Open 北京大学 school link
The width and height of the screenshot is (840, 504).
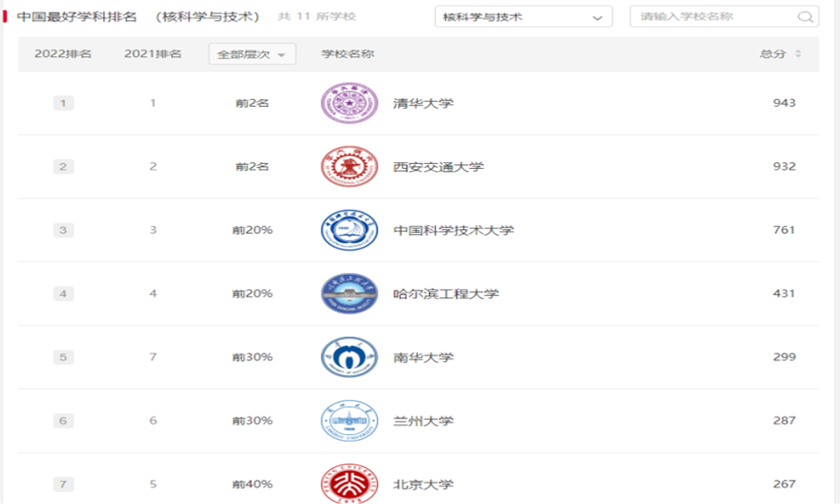[x=423, y=485]
